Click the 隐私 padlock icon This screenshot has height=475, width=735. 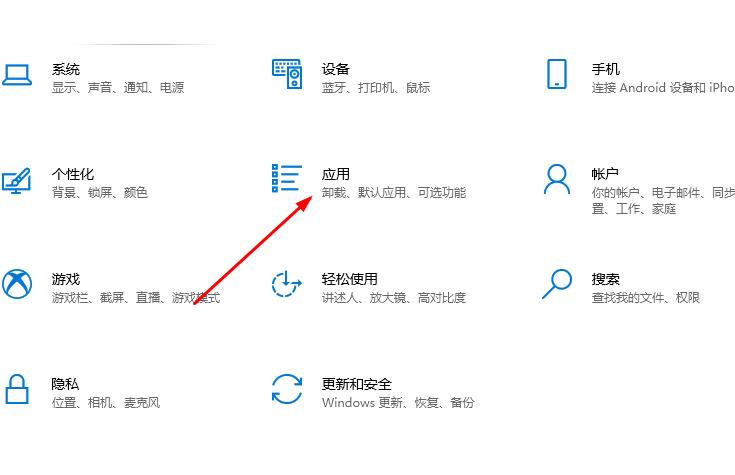tap(16, 390)
